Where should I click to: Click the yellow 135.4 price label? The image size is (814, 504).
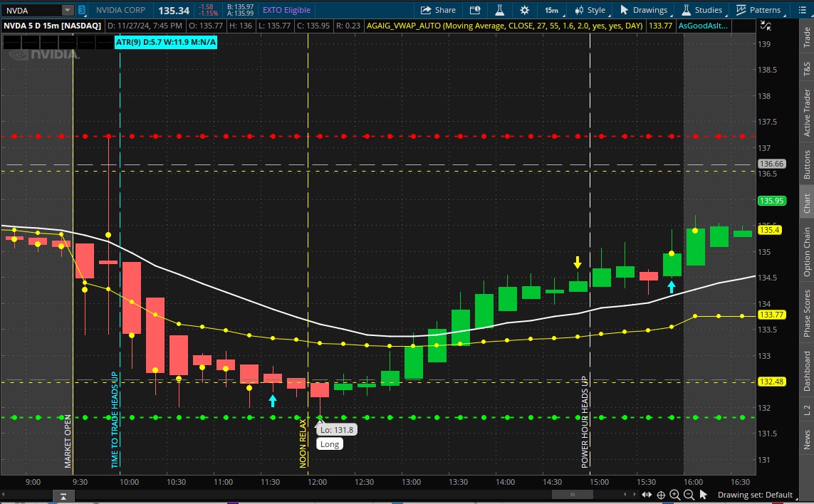pos(769,230)
